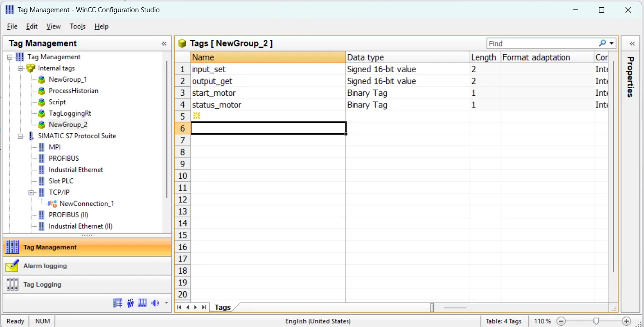Image resolution: width=644 pixels, height=327 pixels.
Task: Go to last sheet navigation arrow
Action: click(204, 307)
